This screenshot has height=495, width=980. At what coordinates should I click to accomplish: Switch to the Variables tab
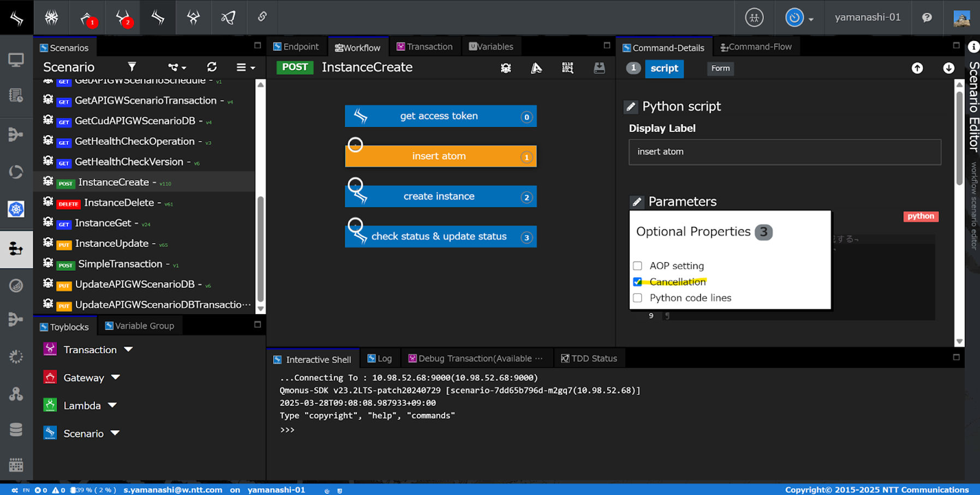pyautogui.click(x=491, y=47)
